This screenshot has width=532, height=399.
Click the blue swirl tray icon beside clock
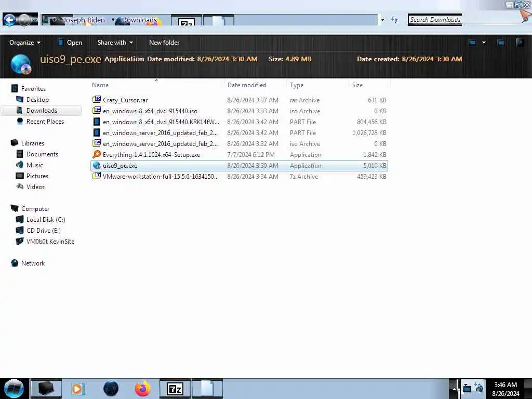[x=479, y=388]
